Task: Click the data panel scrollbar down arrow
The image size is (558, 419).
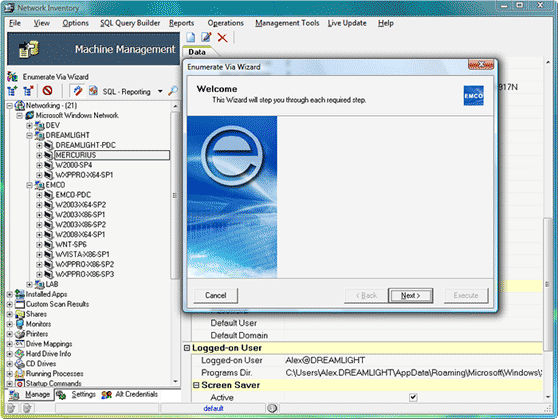Action: point(548,397)
